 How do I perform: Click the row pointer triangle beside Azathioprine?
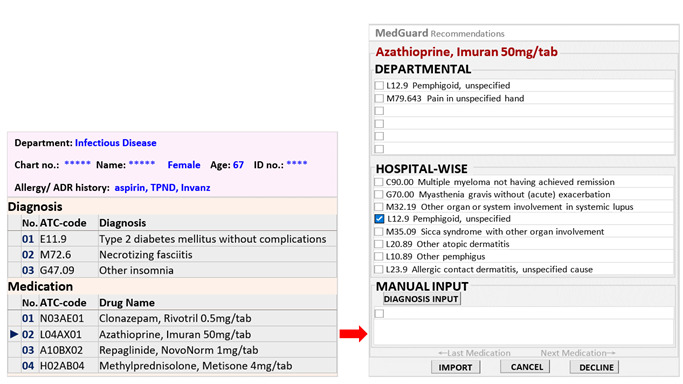(x=14, y=334)
